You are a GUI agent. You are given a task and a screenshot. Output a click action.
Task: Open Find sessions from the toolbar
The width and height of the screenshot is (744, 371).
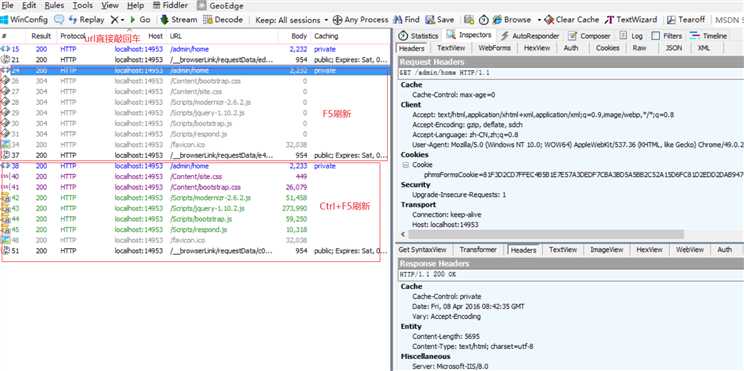(x=406, y=19)
